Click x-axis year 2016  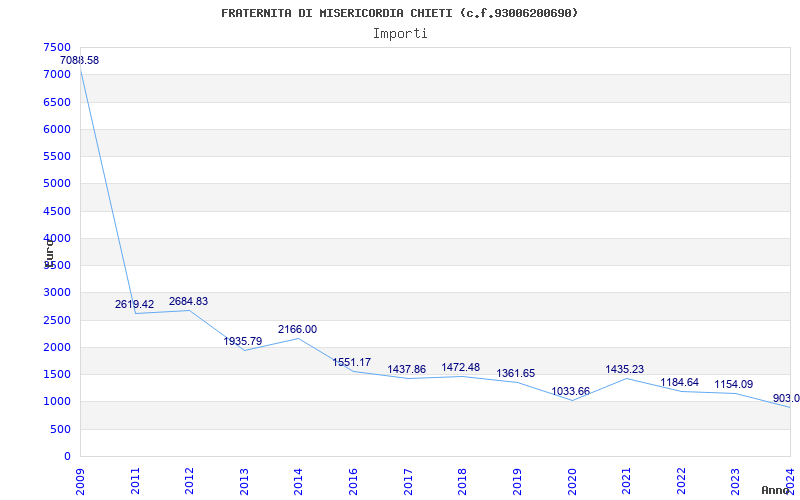coord(353,482)
